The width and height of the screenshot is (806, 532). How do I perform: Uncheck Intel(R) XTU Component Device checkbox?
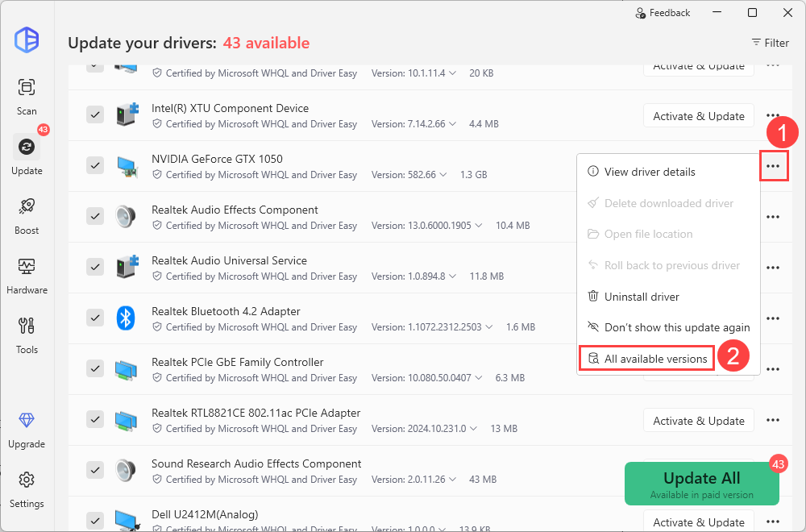(x=95, y=114)
